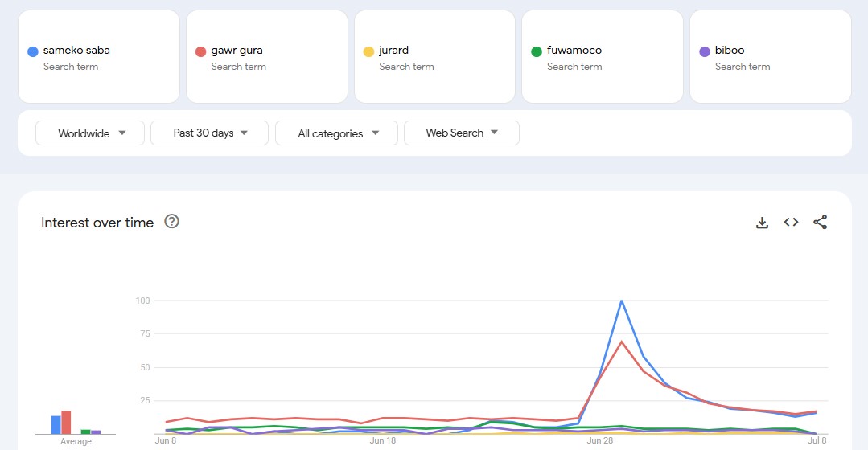Expand the Worldwide region dropdown
This screenshot has width=868, height=450.
pos(90,133)
